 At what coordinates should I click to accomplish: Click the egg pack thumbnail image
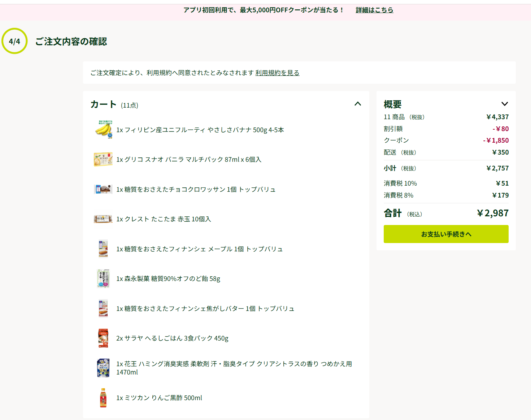click(103, 219)
